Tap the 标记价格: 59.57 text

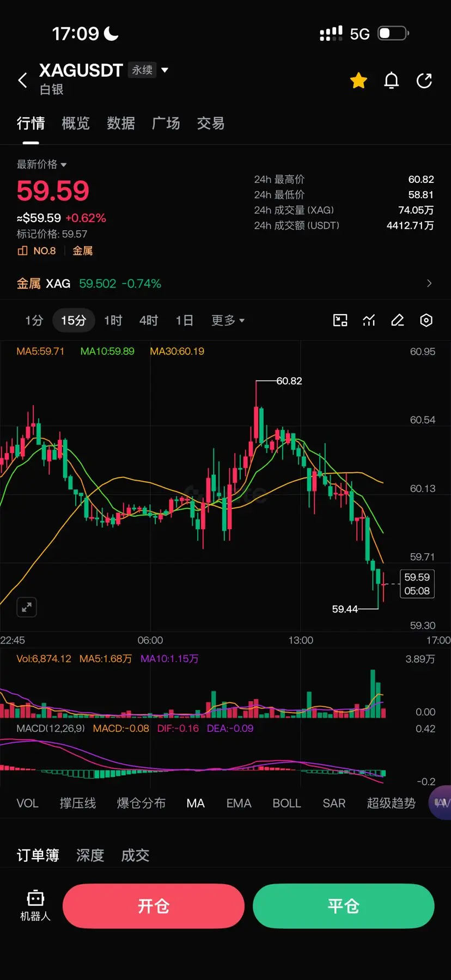[52, 234]
